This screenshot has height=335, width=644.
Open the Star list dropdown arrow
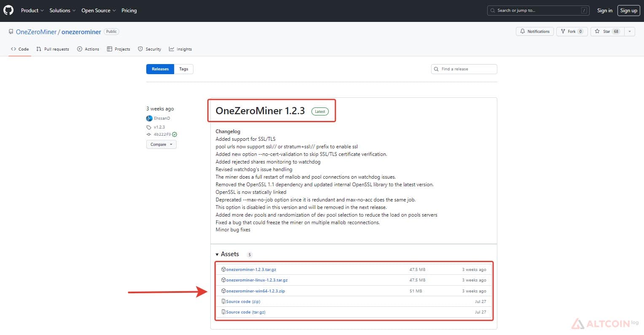pos(630,32)
